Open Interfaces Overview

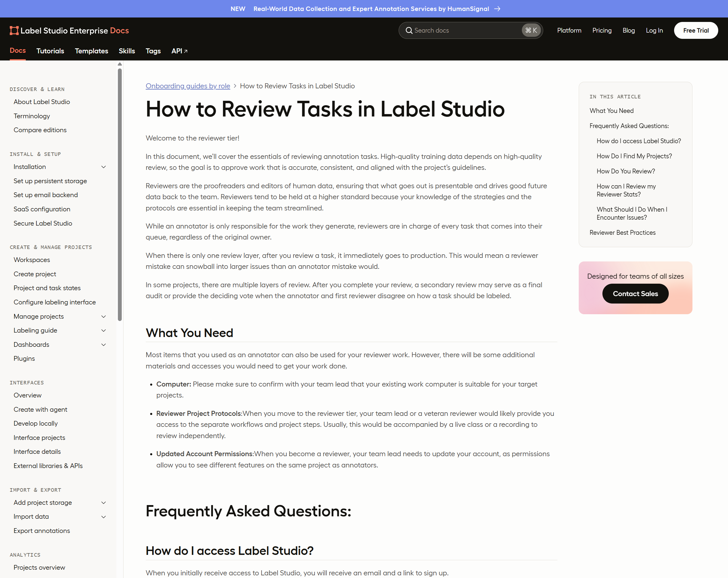28,395
